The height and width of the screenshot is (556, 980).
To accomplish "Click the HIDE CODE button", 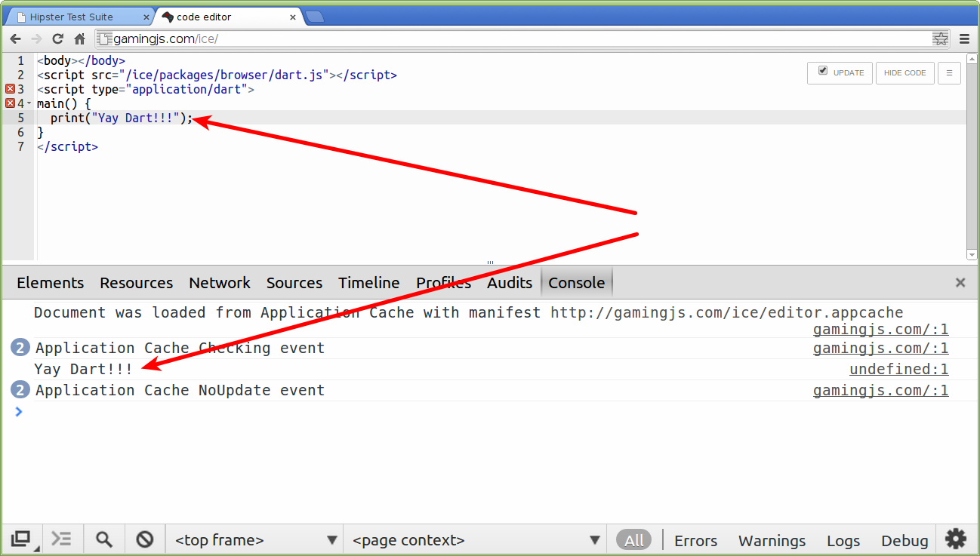I will pyautogui.click(x=904, y=72).
